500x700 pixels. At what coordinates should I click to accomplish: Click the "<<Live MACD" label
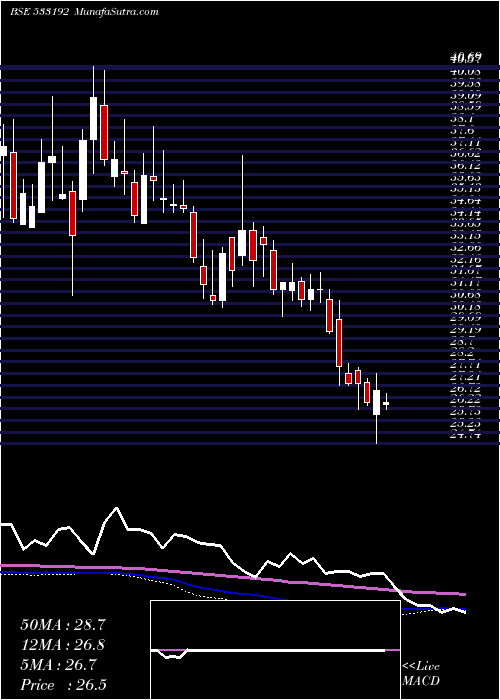tap(421, 673)
